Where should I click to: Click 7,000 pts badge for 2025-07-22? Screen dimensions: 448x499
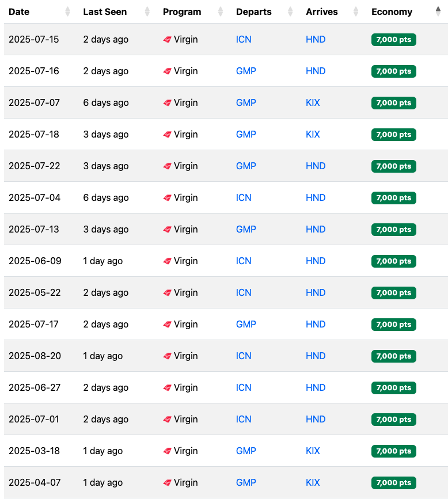[x=393, y=166]
